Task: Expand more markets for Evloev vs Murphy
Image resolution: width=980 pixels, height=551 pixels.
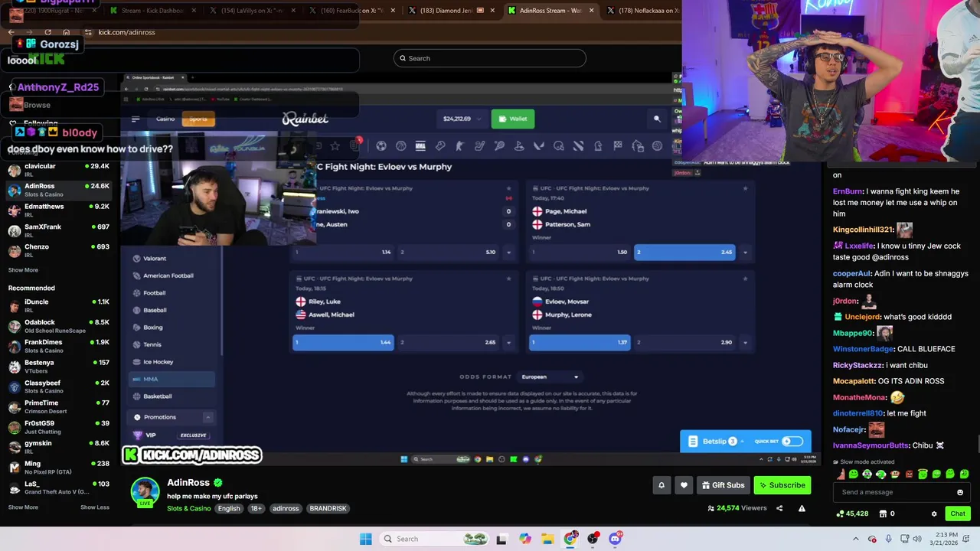Action: click(745, 342)
